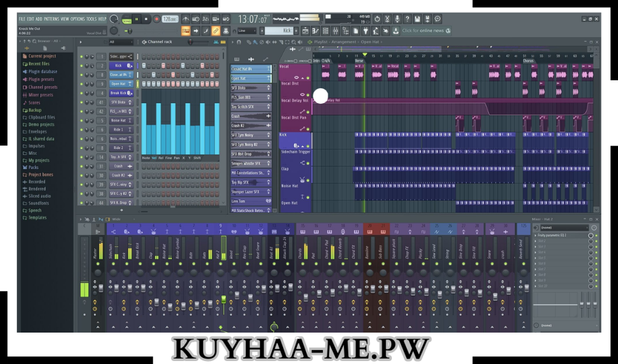Mute the Open Hat channel green LED
The width and height of the screenshot is (618, 364).
[81, 84]
